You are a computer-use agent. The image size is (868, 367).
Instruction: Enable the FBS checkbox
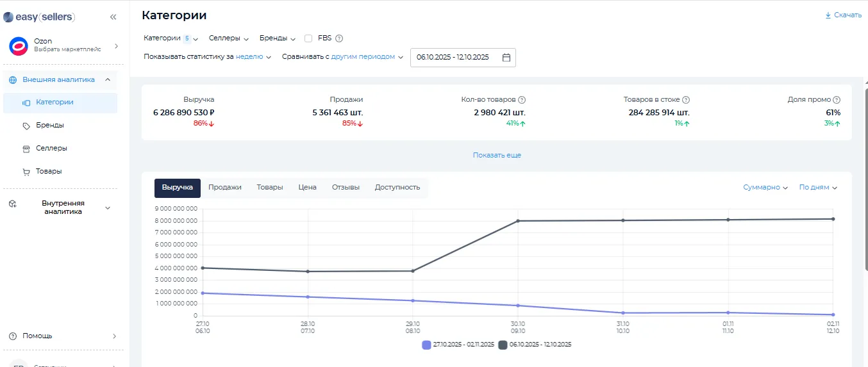click(x=308, y=38)
